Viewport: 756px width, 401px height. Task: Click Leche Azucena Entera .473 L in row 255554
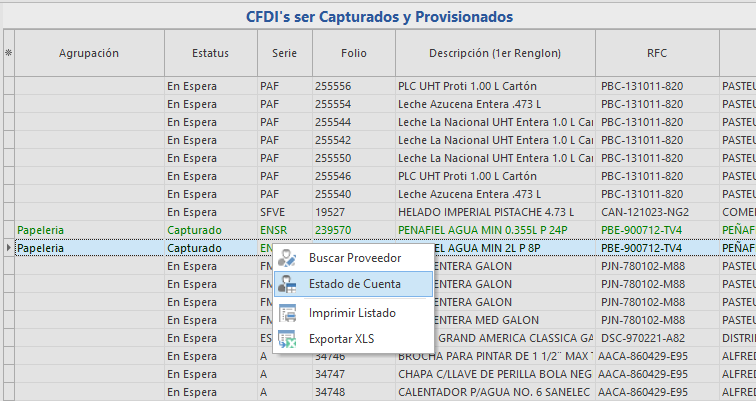coord(495,104)
